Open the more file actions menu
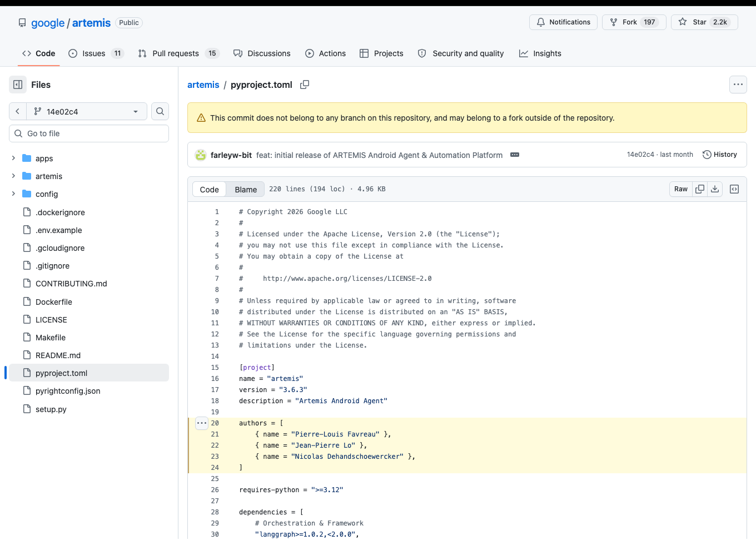The image size is (756, 545). (x=738, y=85)
